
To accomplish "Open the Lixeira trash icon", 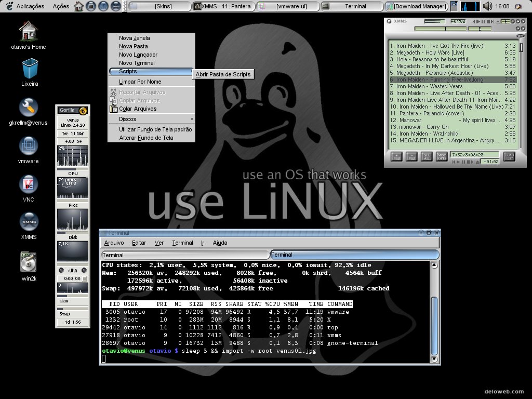I will point(30,72).
